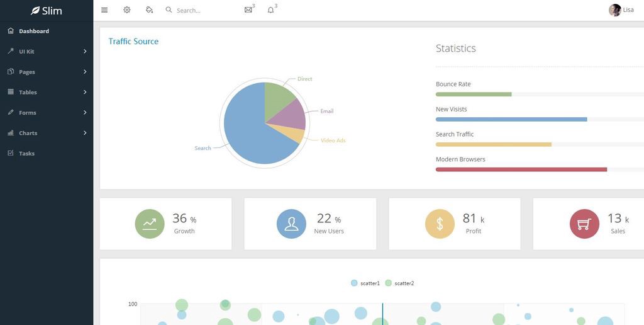Expand the Forms submenu chevron

(85, 112)
